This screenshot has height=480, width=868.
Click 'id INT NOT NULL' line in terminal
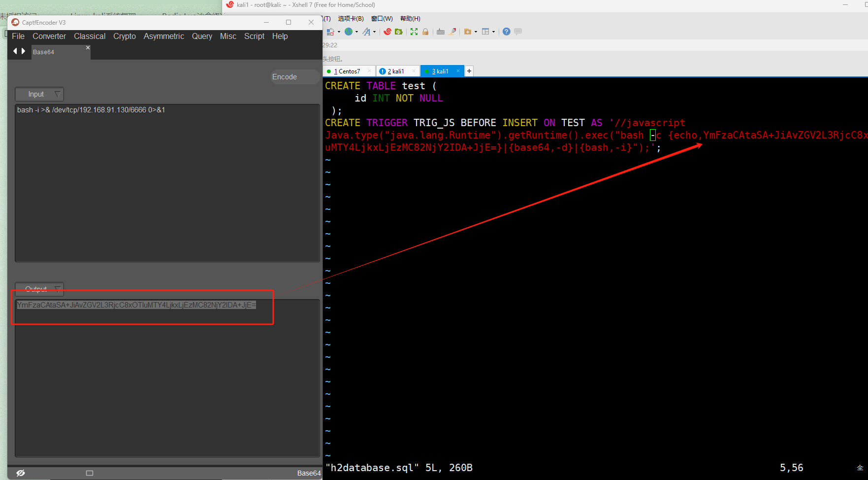[x=399, y=98]
